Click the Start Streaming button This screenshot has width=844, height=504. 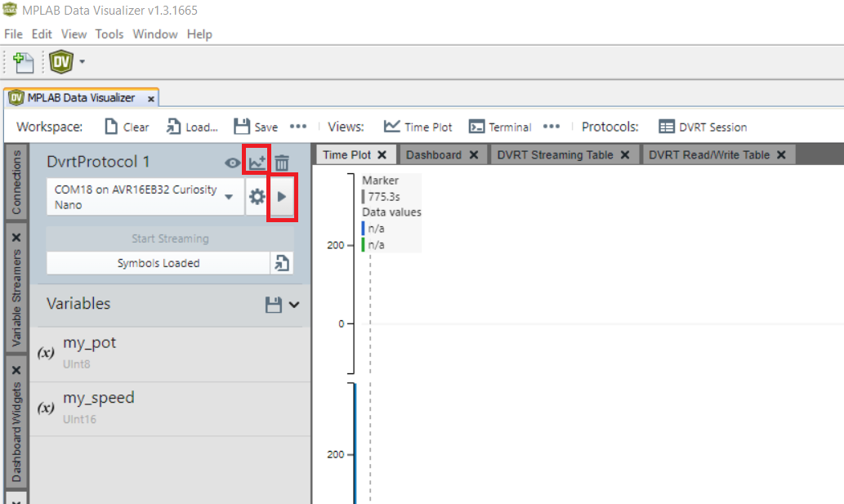(x=170, y=239)
